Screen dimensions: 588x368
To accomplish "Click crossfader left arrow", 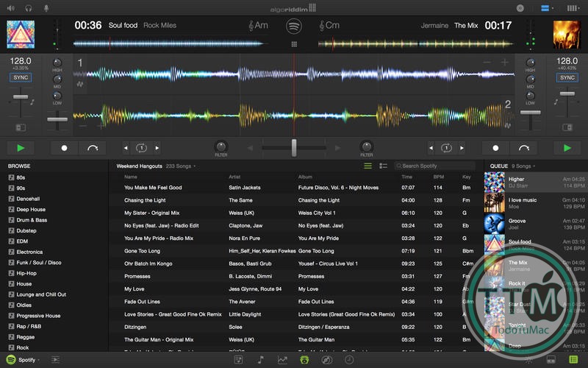I will 251,148.
